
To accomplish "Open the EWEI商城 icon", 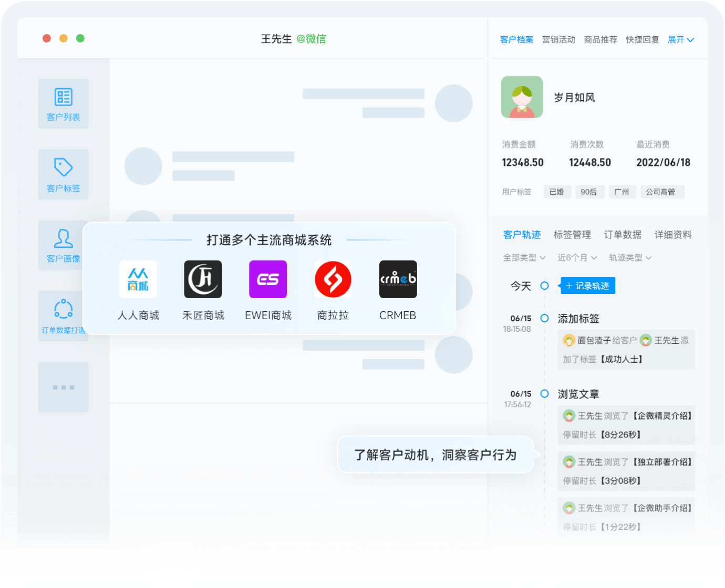I will [x=268, y=279].
